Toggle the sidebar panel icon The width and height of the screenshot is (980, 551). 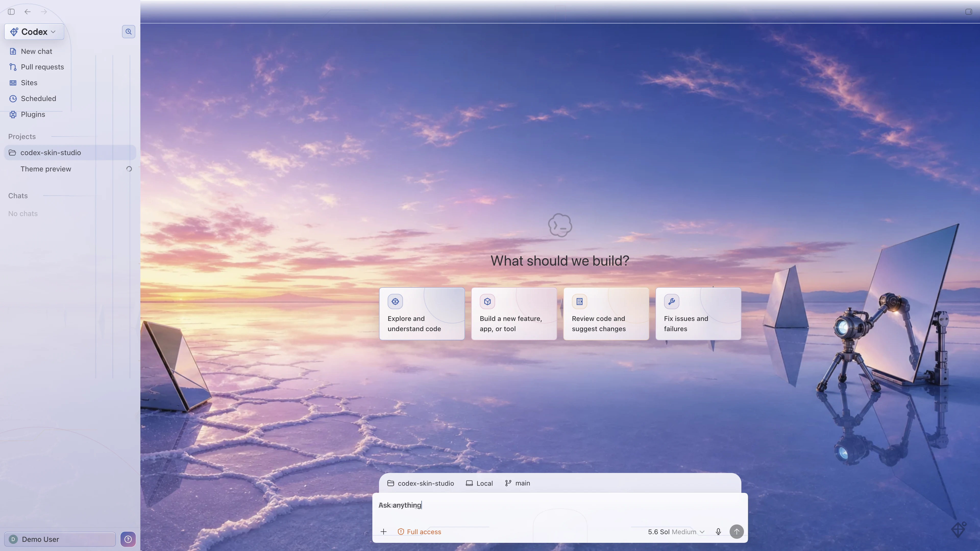11,12
